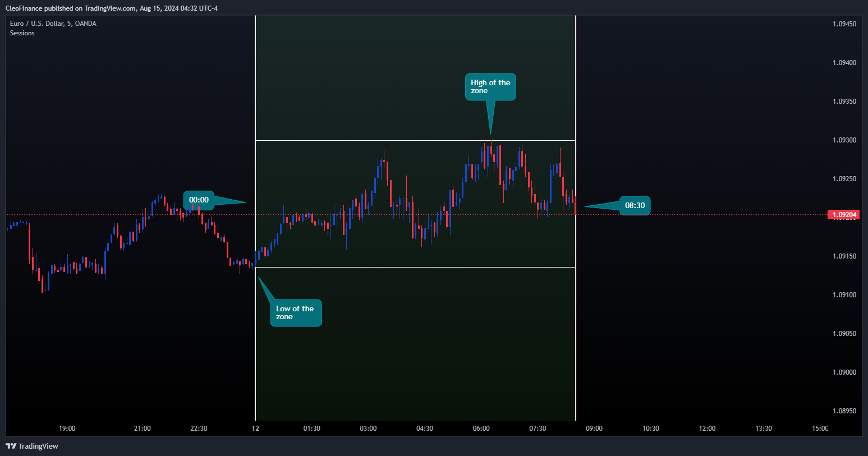The image size is (868, 456).
Task: Click the publisher header text 'CleoFinance published on TradingView.com'
Action: (71, 8)
